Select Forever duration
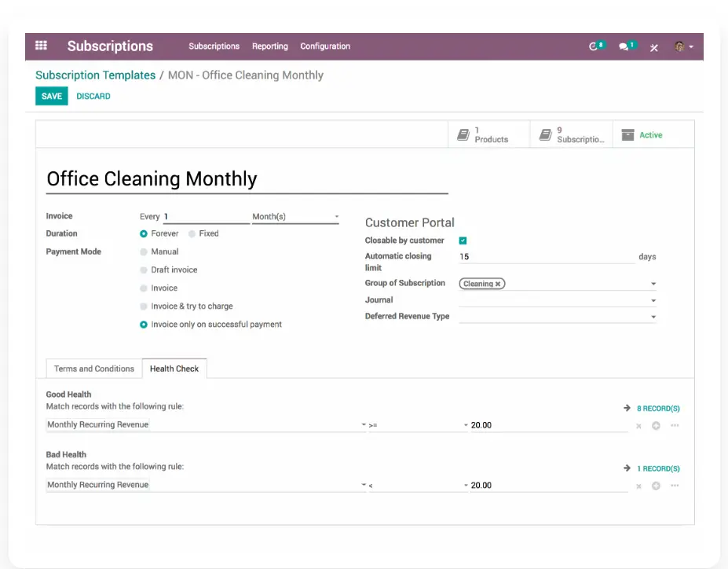The image size is (728, 569). pyautogui.click(x=144, y=233)
